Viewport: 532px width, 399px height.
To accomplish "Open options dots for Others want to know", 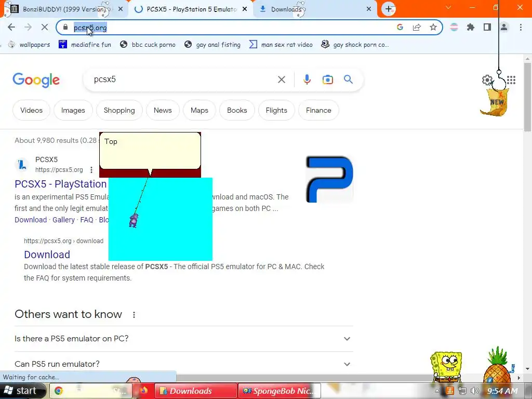I will (x=134, y=315).
